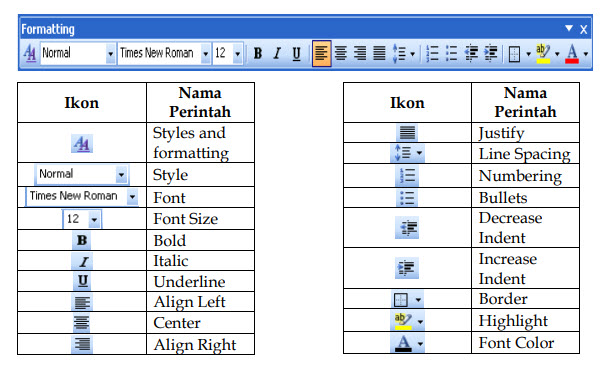
Task: Click Decrease Indent in the Formatting toolbar
Action: [471, 53]
